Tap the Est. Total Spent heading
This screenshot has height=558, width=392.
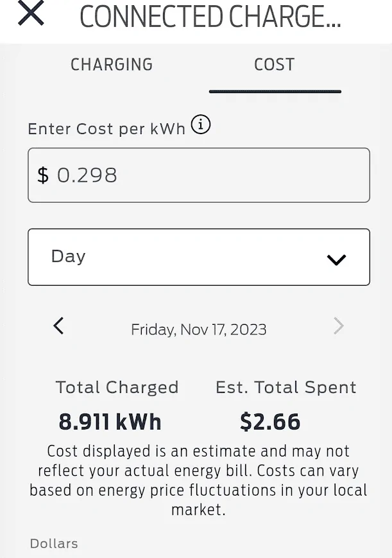coord(285,387)
